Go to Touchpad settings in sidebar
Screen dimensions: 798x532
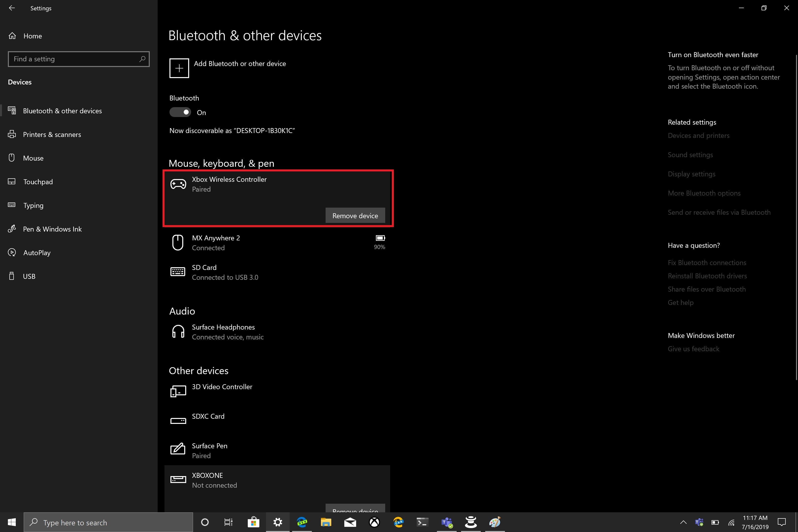click(x=38, y=182)
